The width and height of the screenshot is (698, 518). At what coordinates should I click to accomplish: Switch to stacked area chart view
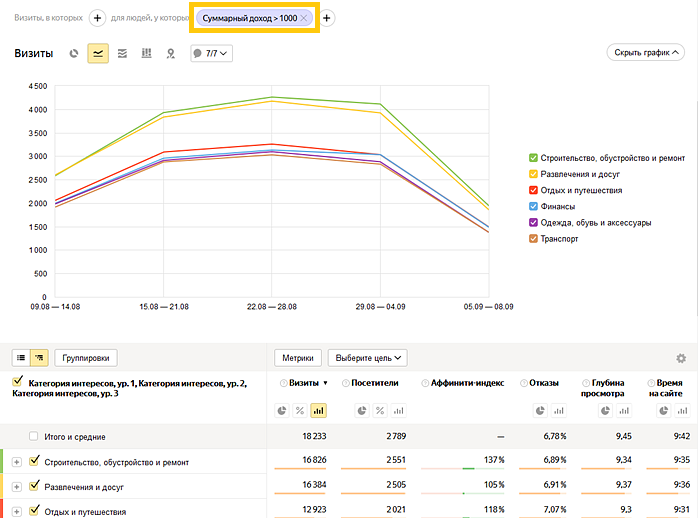(x=122, y=54)
